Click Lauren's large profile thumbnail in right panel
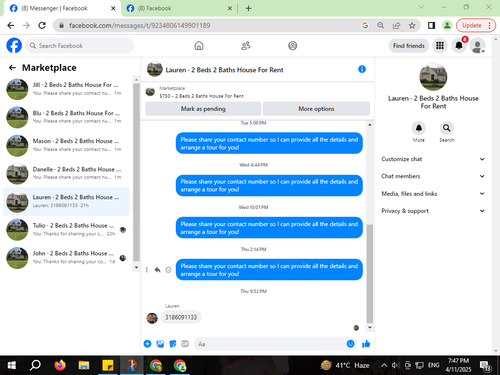Image resolution: width=500 pixels, height=375 pixels. pyautogui.click(x=433, y=77)
